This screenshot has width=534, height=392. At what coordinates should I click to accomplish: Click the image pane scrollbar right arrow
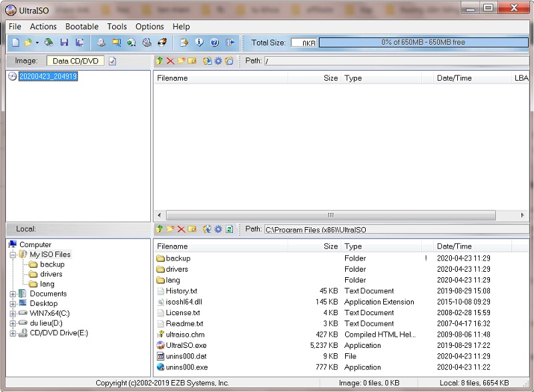pos(523,215)
